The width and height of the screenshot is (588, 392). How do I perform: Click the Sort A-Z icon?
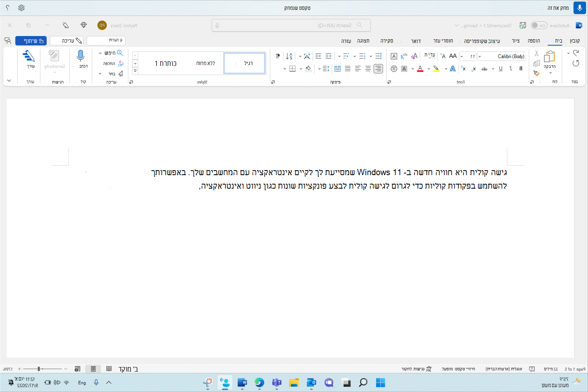[x=289, y=56]
